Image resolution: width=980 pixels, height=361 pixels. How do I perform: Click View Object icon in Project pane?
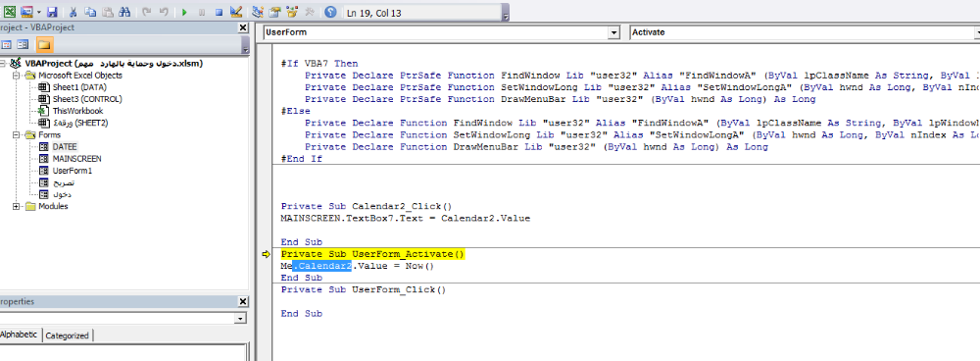pyautogui.click(x=23, y=44)
